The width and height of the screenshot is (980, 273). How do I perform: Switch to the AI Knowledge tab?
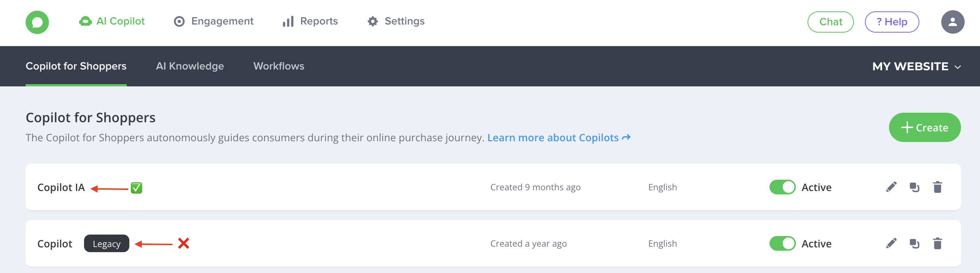[x=190, y=66]
